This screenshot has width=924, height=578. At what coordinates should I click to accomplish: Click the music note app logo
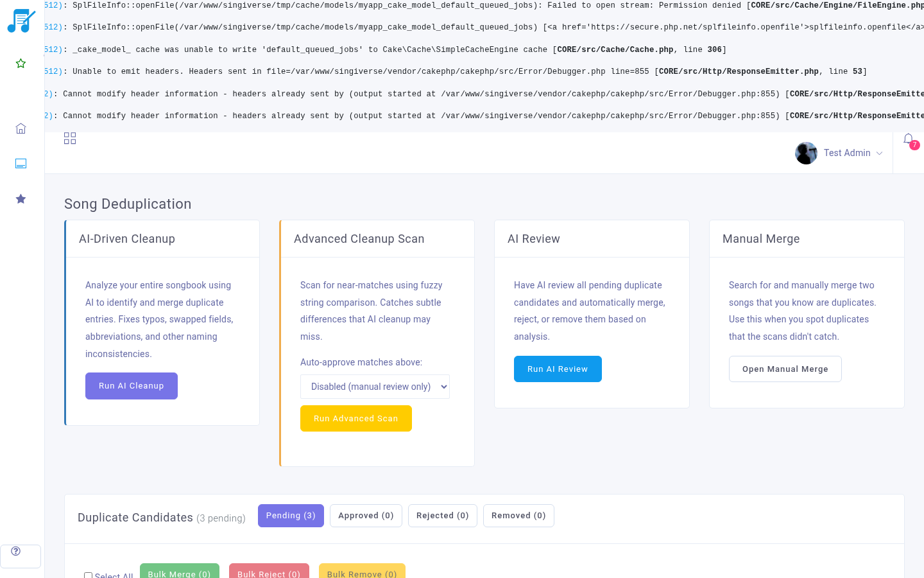pos(21,21)
